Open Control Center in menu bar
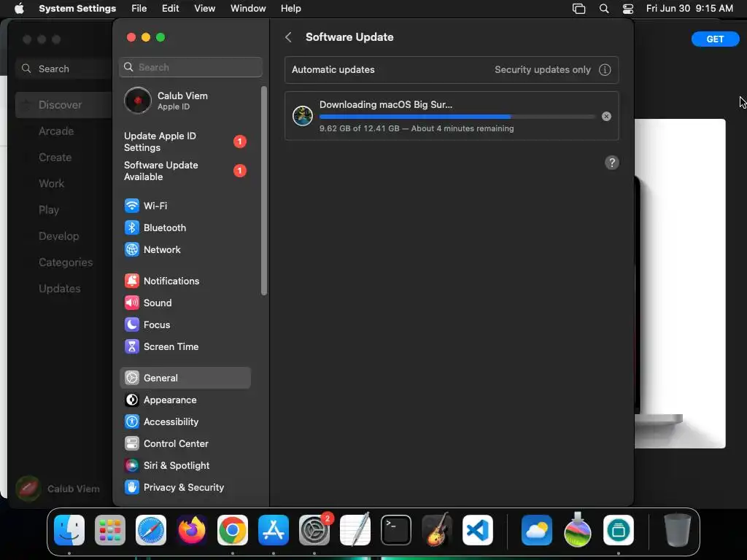747x560 pixels. pyautogui.click(x=628, y=9)
